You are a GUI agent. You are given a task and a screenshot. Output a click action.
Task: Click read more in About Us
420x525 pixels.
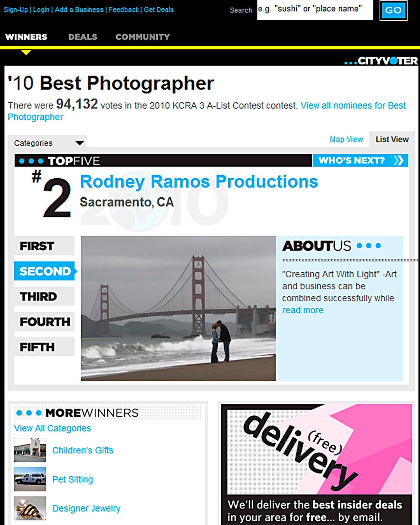pyautogui.click(x=303, y=310)
